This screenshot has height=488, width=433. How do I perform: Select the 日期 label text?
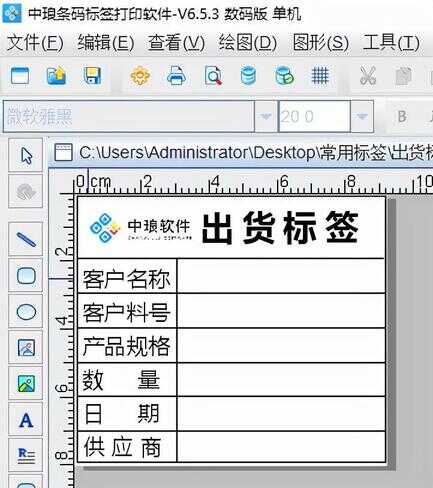[x=121, y=414]
